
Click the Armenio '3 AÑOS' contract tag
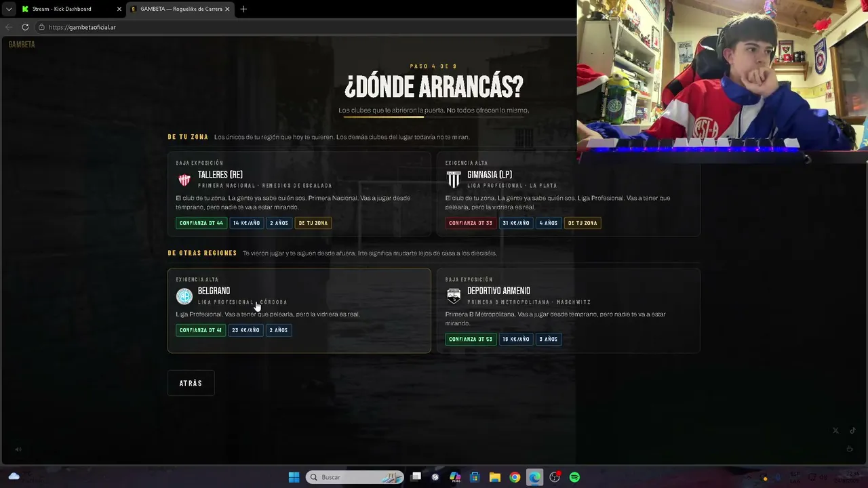549,339
